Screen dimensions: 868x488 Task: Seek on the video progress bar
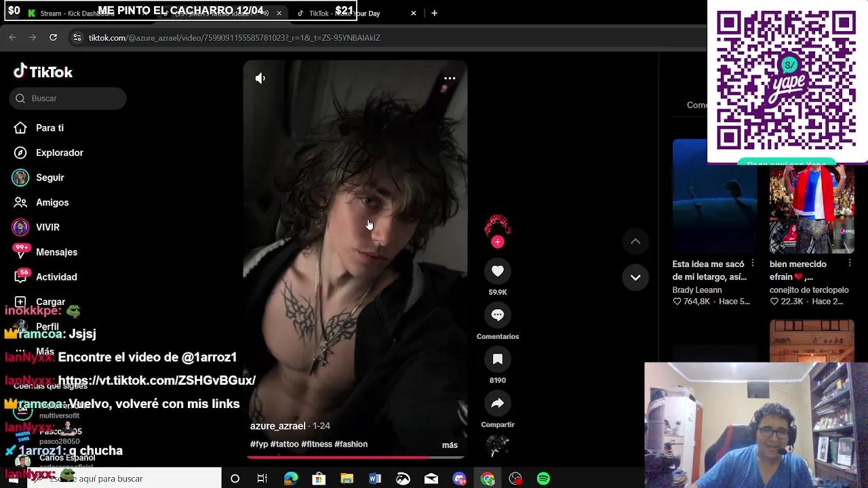click(355, 457)
